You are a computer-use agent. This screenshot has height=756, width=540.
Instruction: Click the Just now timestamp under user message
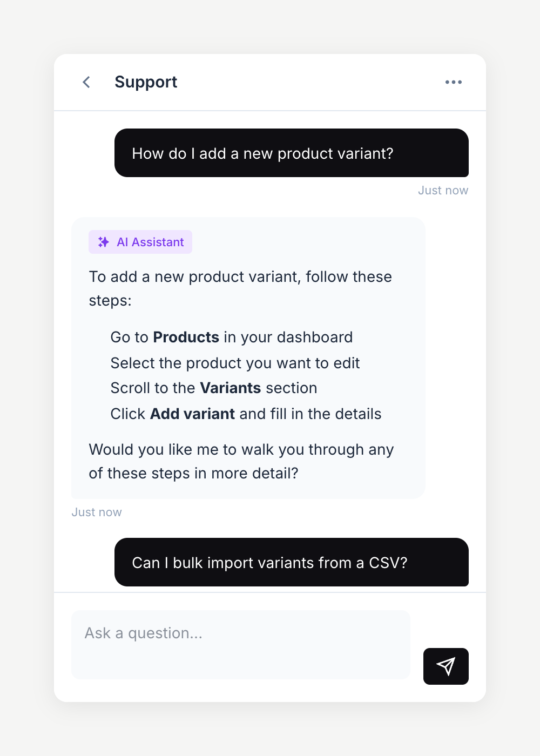(443, 190)
